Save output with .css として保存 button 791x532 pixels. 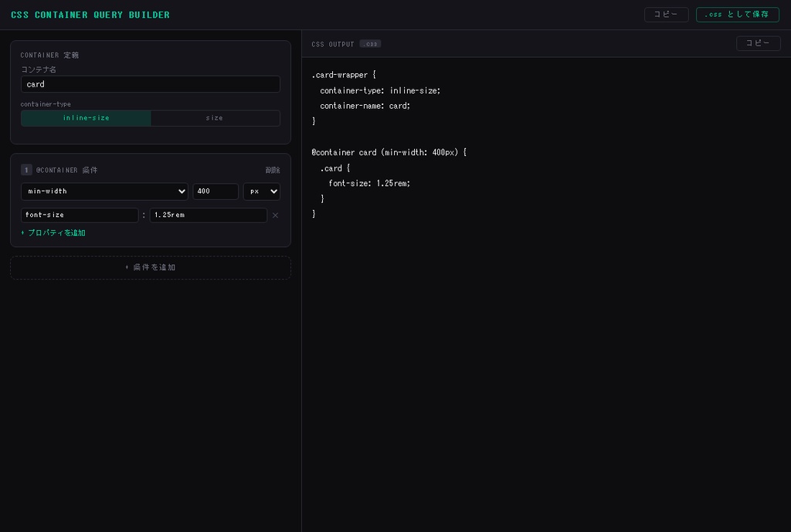(737, 15)
